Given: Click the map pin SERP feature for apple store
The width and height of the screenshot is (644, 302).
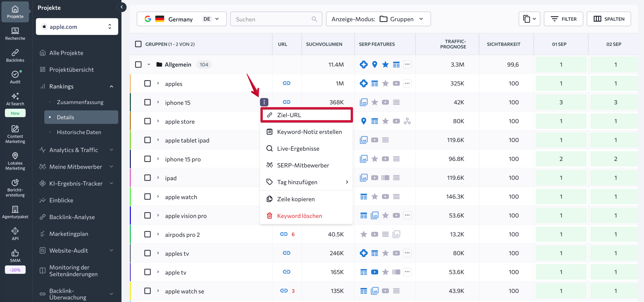Looking at the screenshot, I should (364, 121).
